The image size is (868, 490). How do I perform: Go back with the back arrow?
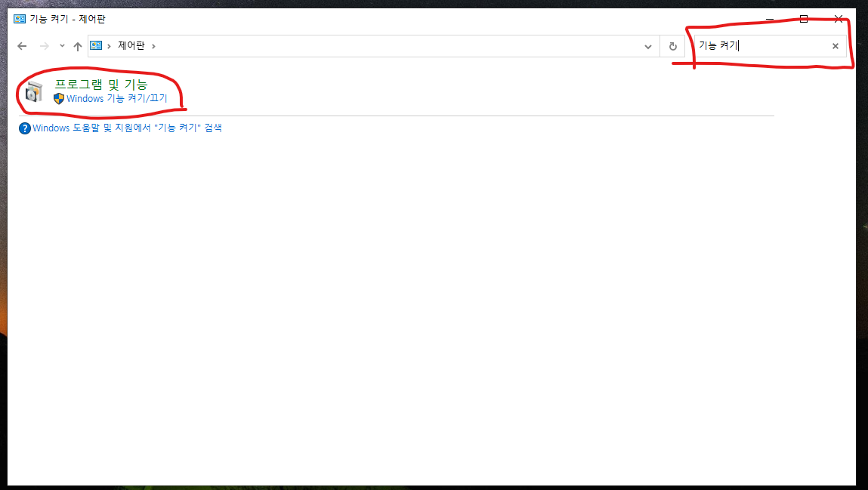coord(22,46)
